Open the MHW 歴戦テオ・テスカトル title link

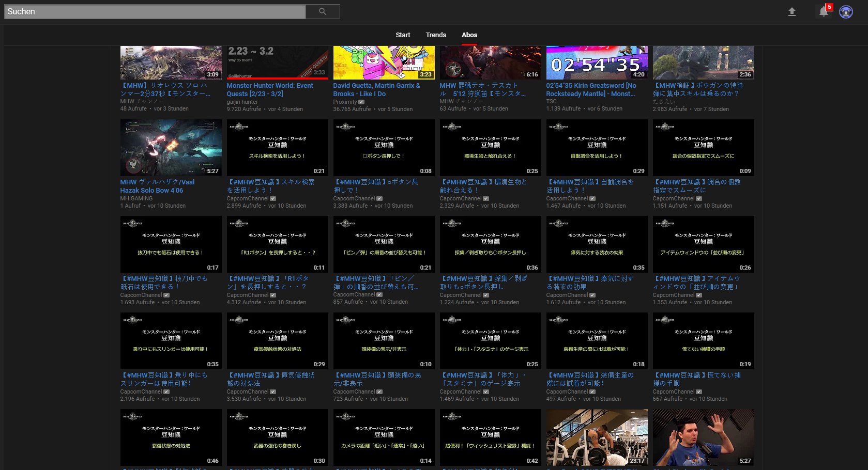pyautogui.click(x=483, y=89)
